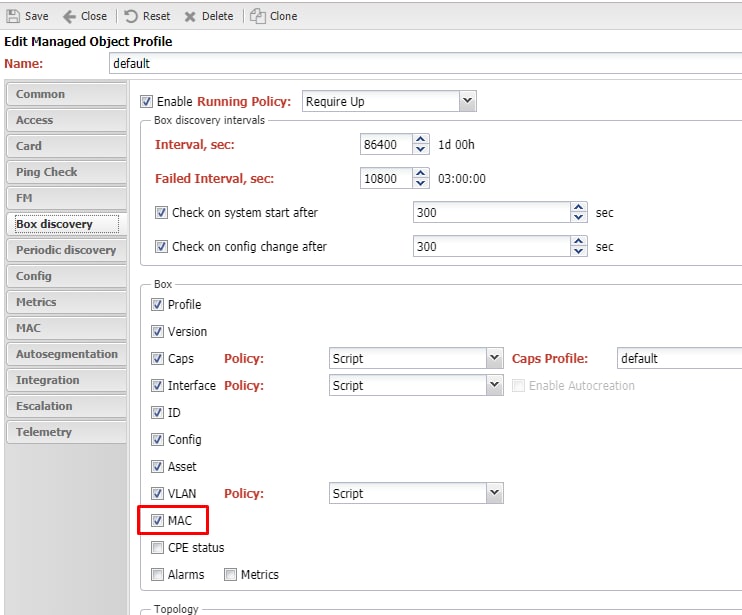
Task: Click the Failed Interval sec input field
Action: click(x=386, y=178)
